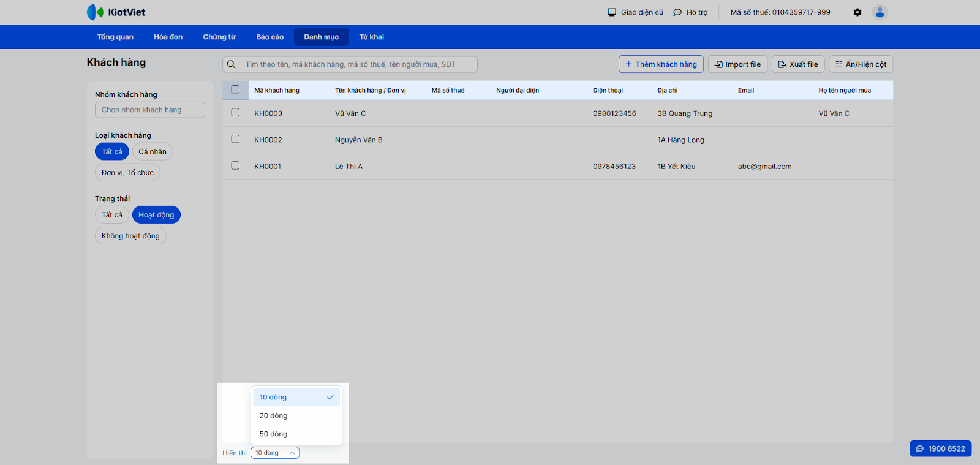Click Email column header
Viewport: 980px width, 465px height.
[x=746, y=90]
